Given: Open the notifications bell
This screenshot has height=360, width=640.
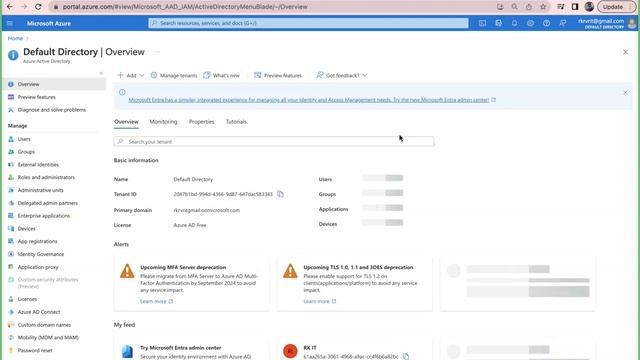Looking at the screenshot, I should tap(514, 23).
